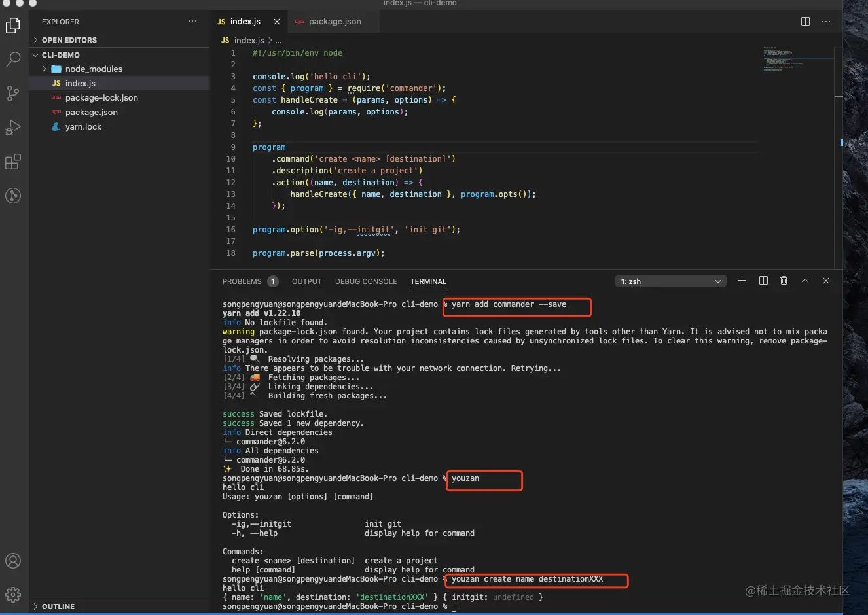Switch to the package.json editor tab
868x615 pixels.
coord(335,22)
